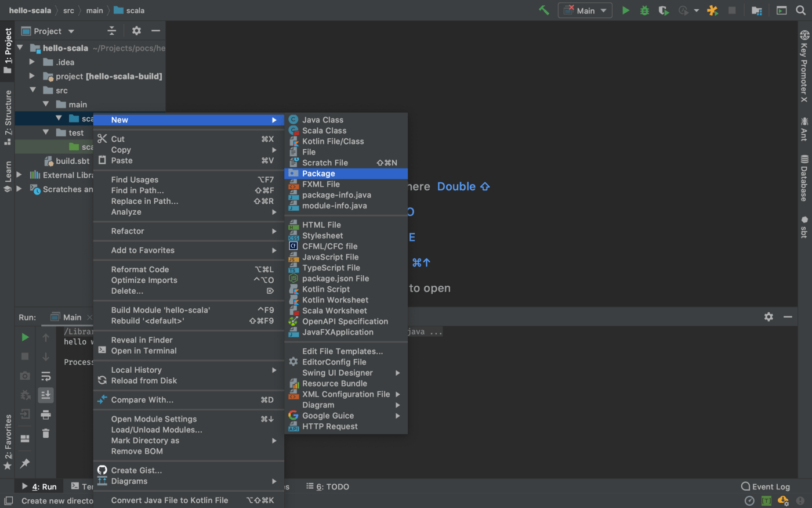
Task: Select build.sbt file in project tree
Action: pos(72,161)
